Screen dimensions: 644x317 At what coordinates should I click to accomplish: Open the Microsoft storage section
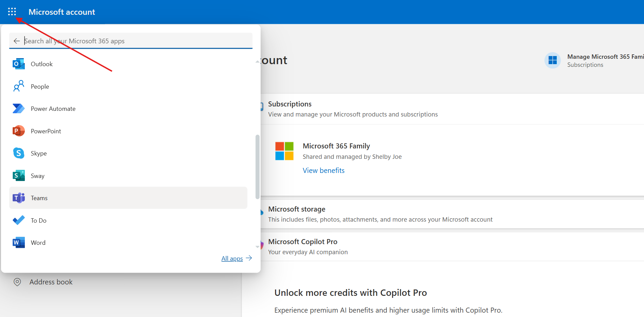[x=297, y=209]
